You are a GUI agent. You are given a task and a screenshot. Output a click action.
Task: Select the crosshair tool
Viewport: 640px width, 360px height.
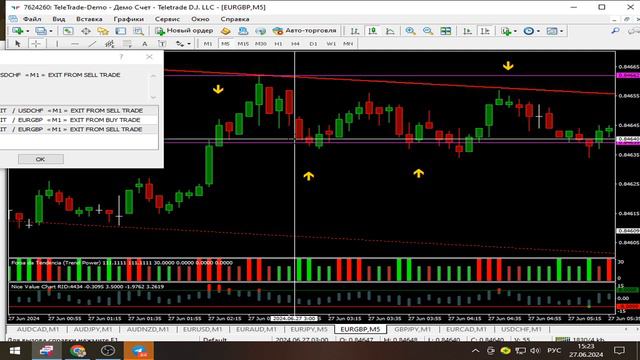click(x=36, y=44)
